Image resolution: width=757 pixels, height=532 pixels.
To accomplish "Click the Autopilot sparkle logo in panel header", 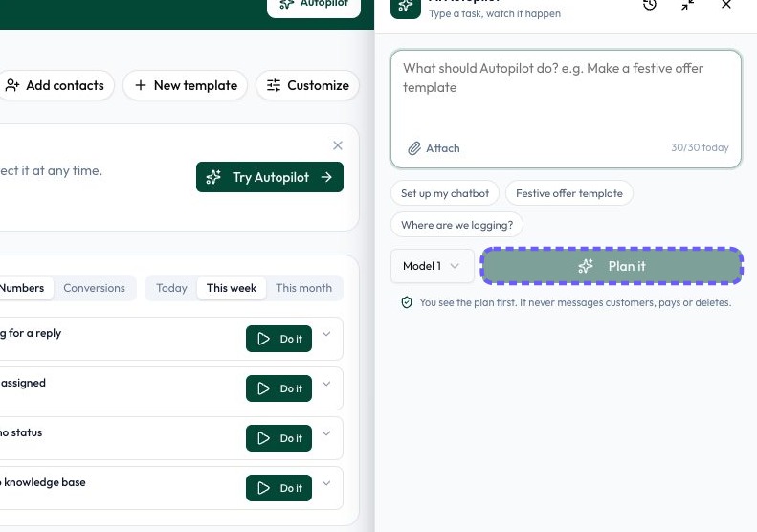I will tap(406, 8).
